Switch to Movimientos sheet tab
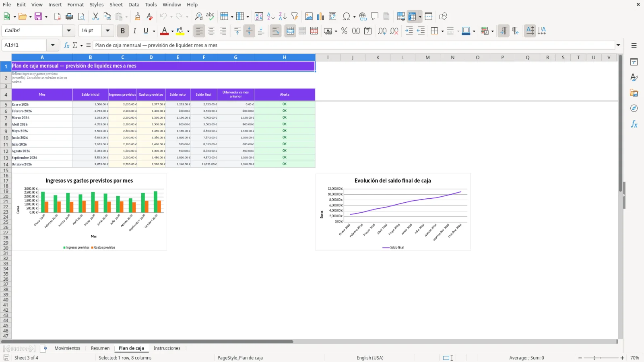The height and width of the screenshot is (362, 644). point(67,348)
